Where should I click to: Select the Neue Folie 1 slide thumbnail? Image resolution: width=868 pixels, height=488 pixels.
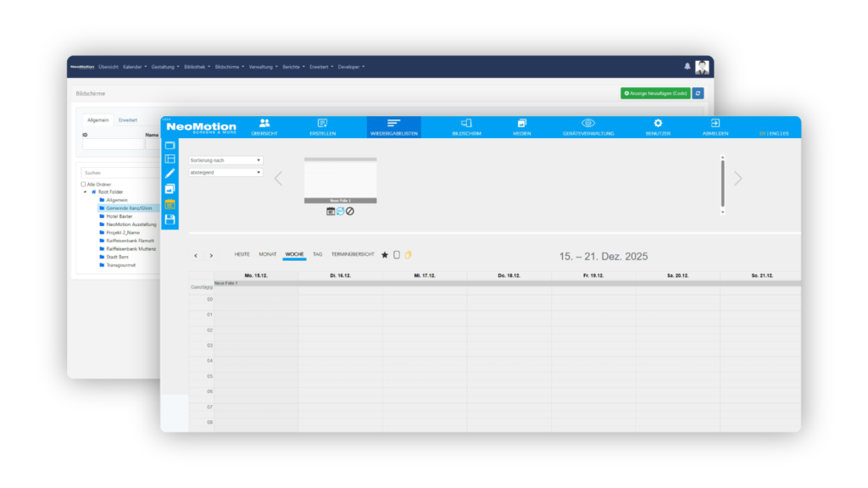click(x=340, y=181)
